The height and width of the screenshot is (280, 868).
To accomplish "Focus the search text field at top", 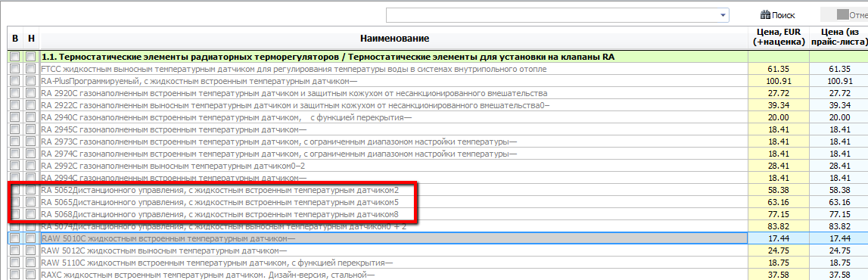I will (x=552, y=15).
